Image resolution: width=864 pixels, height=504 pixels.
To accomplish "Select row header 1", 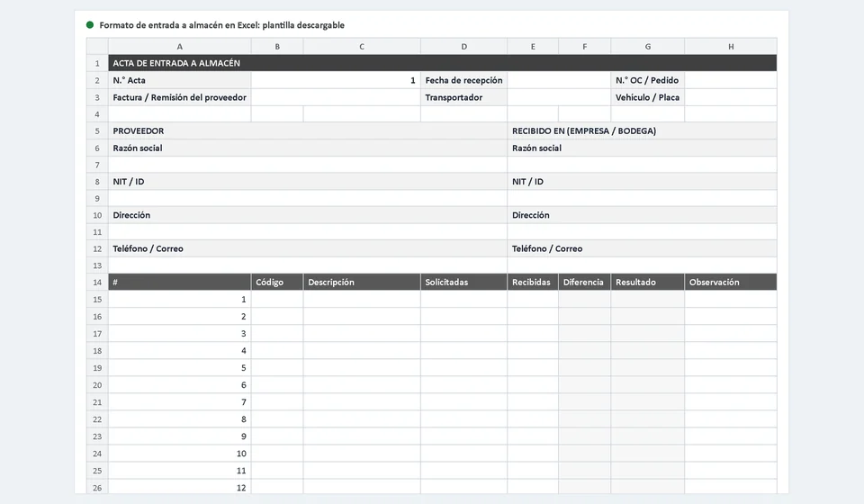I will (97, 63).
